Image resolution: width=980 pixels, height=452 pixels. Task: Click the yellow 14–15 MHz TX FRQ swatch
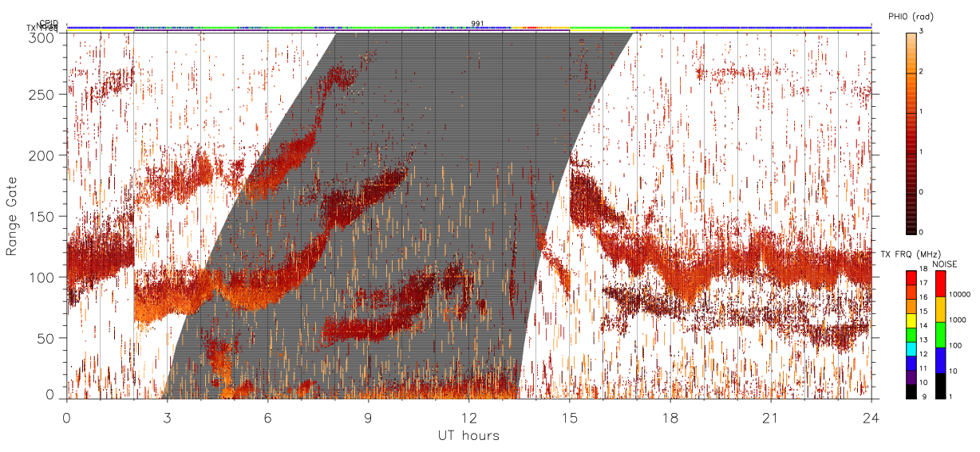[x=911, y=320]
